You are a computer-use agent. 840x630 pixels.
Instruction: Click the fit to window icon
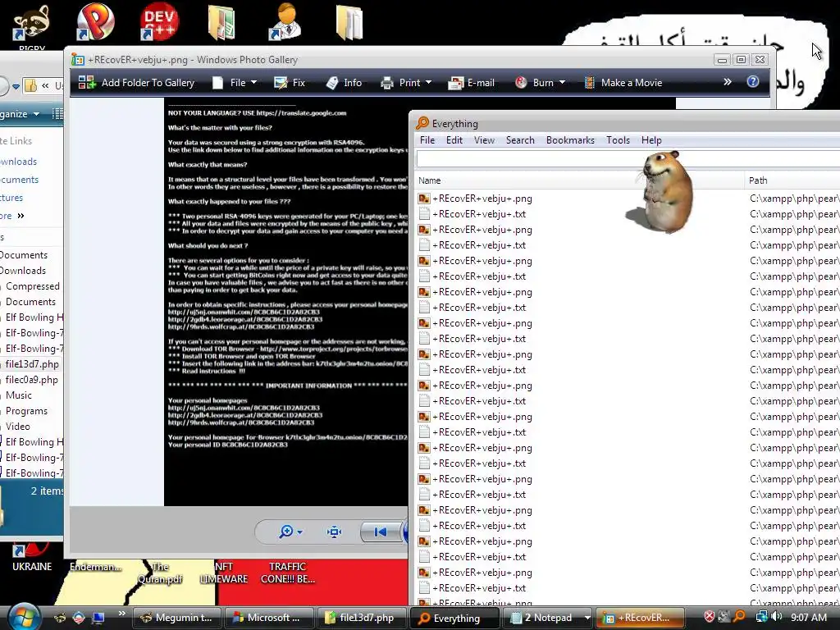[x=335, y=532]
